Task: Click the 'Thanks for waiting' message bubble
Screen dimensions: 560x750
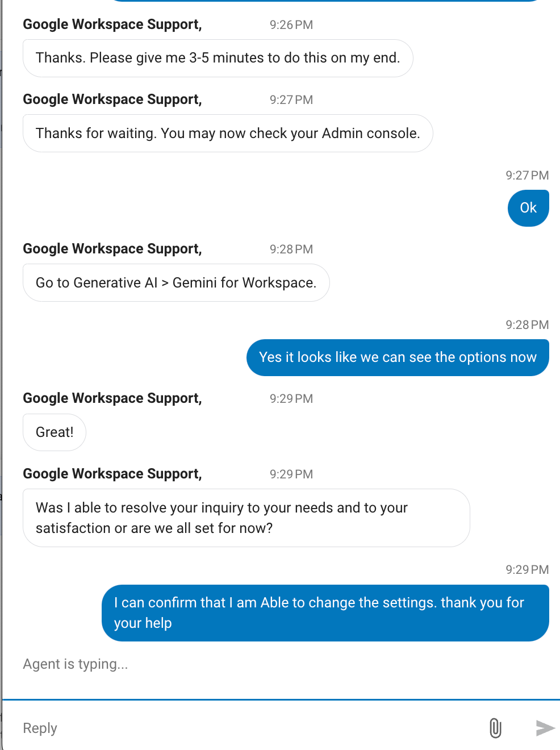Action: tap(228, 134)
